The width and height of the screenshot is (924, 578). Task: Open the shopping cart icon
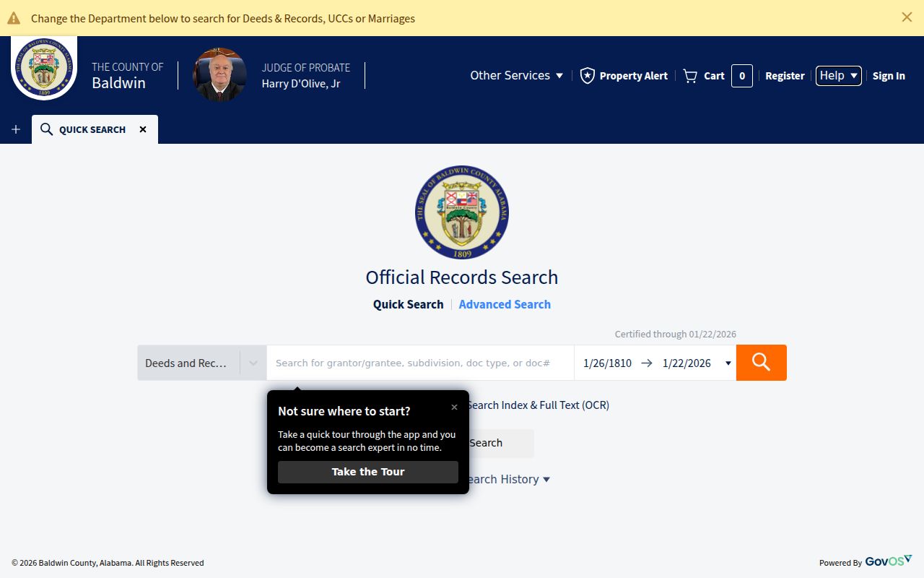[x=690, y=76]
